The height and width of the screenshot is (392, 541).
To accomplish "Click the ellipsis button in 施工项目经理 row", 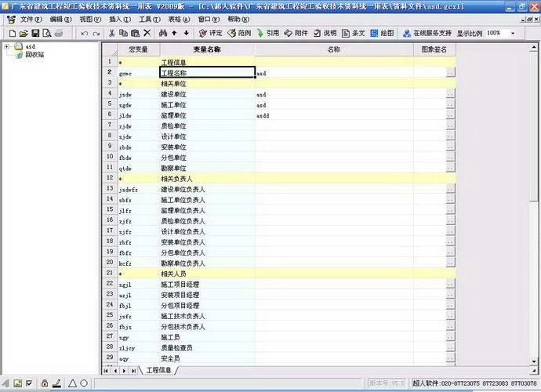I will pos(450,284).
